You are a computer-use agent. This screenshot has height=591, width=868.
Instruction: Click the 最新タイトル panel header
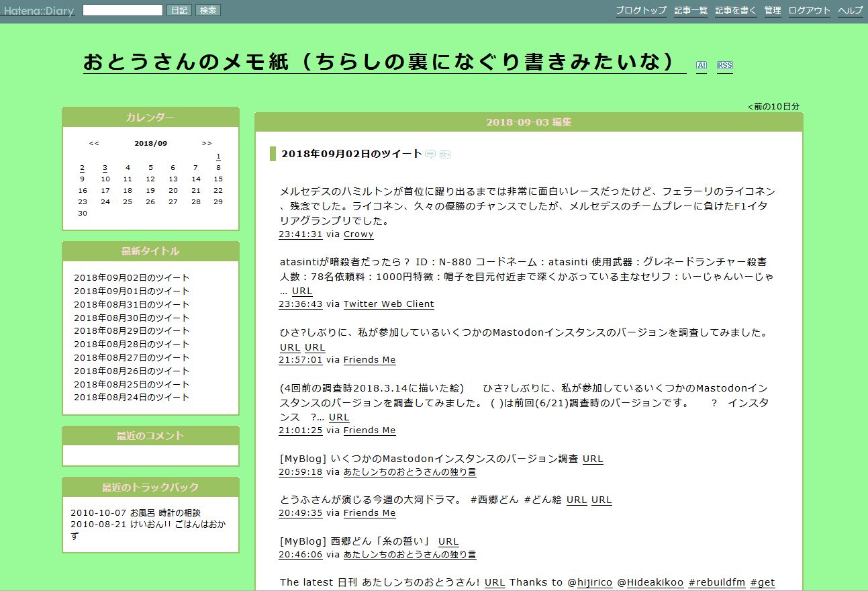coord(150,251)
